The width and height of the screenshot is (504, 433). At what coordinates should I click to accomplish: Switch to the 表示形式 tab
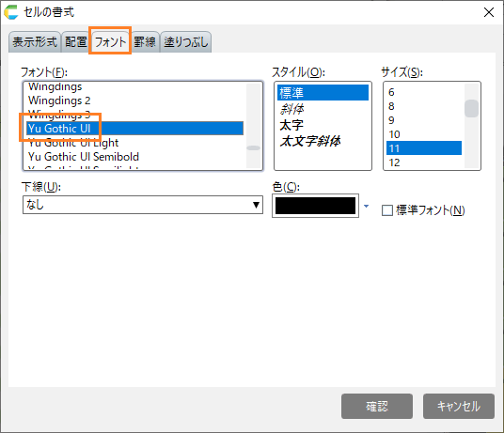click(x=35, y=42)
